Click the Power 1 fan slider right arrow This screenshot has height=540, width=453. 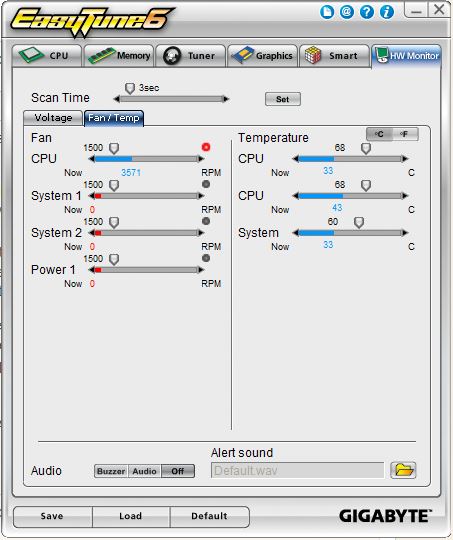point(201,270)
